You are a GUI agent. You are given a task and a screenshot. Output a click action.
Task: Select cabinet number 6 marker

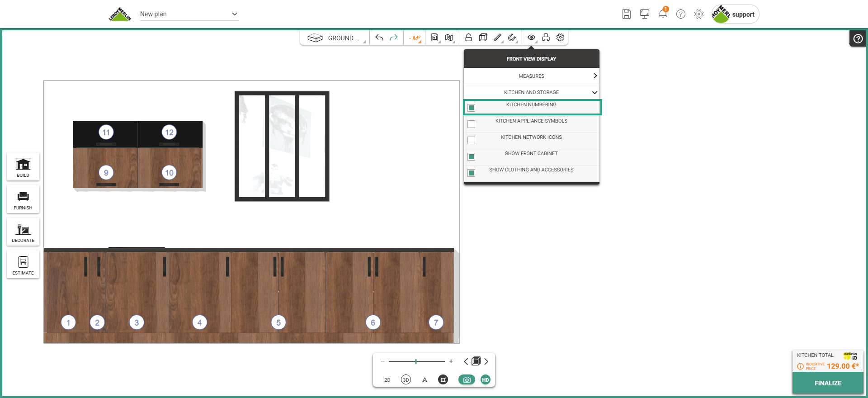(x=373, y=322)
